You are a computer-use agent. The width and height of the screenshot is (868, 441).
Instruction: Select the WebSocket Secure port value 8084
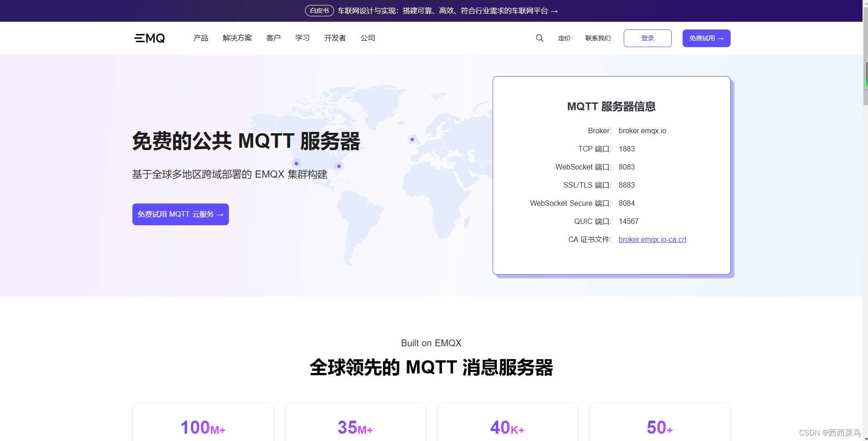click(x=627, y=203)
